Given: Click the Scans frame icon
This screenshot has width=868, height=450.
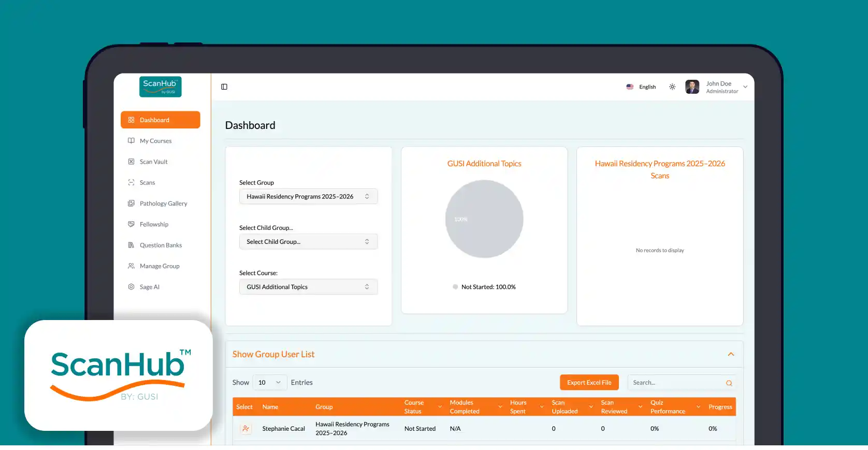Looking at the screenshot, I should click(x=131, y=182).
